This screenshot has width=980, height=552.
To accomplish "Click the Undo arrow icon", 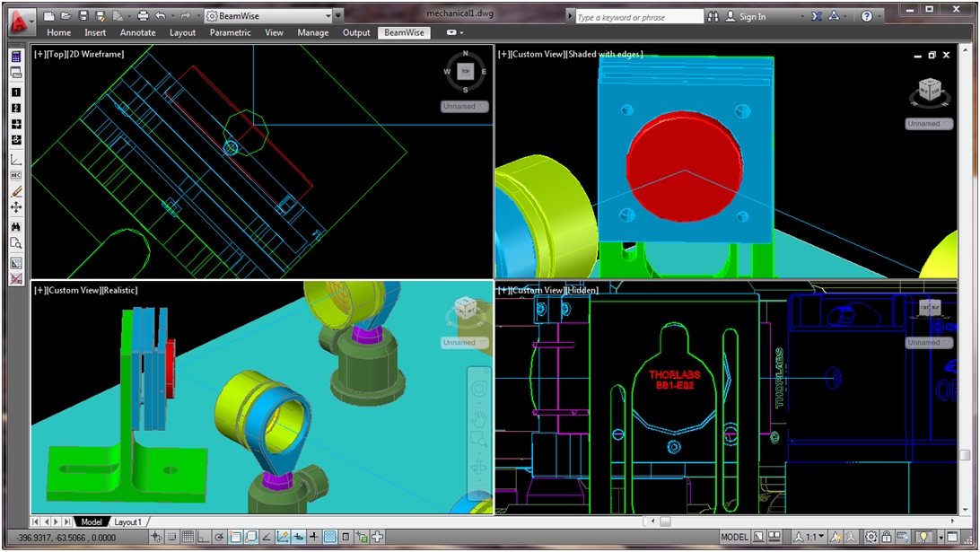I will [x=160, y=16].
